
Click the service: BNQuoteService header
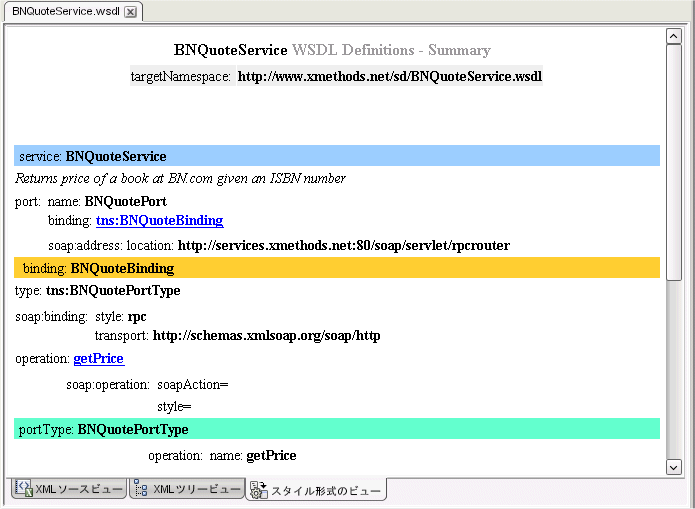337,156
